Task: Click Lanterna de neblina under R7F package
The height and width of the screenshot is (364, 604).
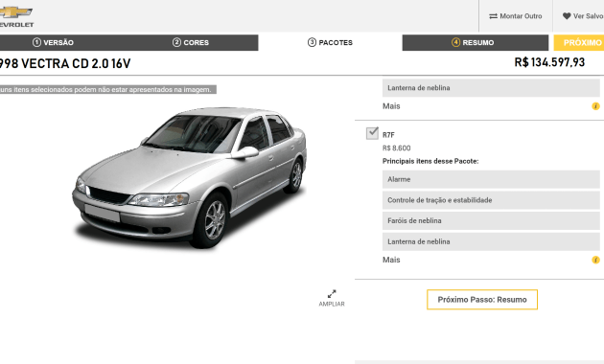Action: (491, 241)
